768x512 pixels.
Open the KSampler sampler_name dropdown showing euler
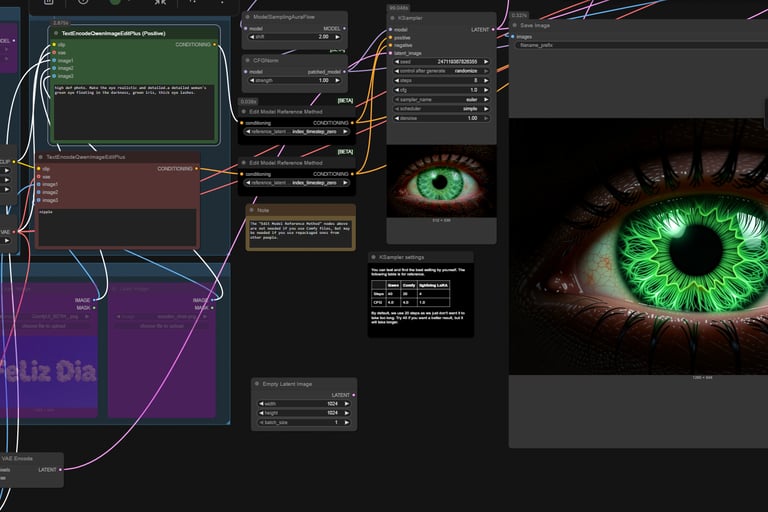(x=441, y=99)
